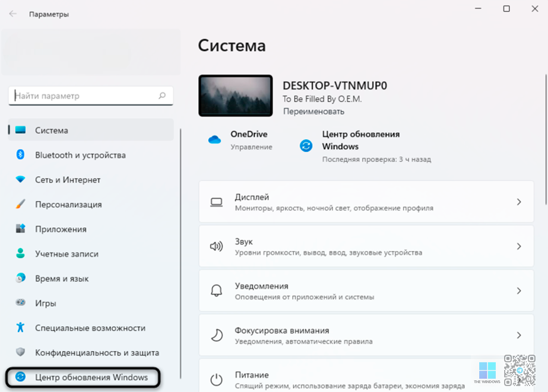The height and width of the screenshot is (392, 548).
Task: Open Bluetooth и устройства section
Action: click(x=91, y=155)
